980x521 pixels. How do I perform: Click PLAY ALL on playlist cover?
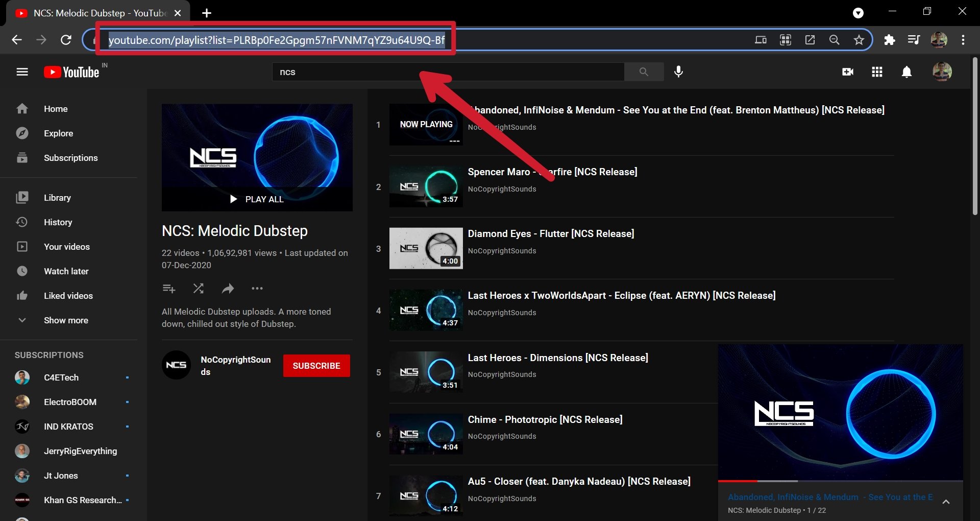pyautogui.click(x=257, y=199)
